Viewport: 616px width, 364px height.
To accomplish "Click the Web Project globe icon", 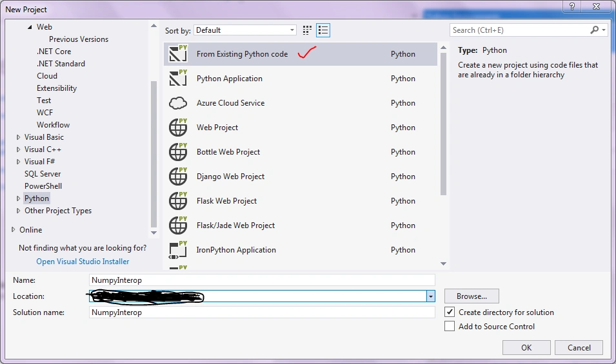I will (178, 127).
